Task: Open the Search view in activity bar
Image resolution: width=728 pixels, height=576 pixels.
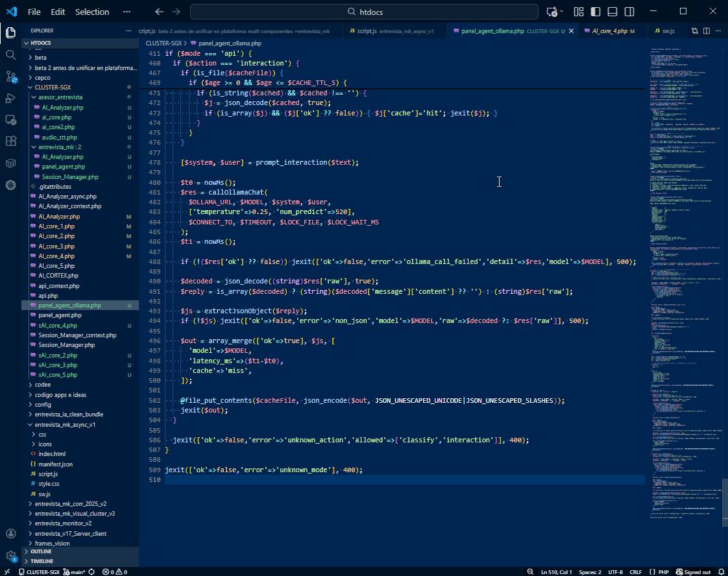Action: point(10,54)
